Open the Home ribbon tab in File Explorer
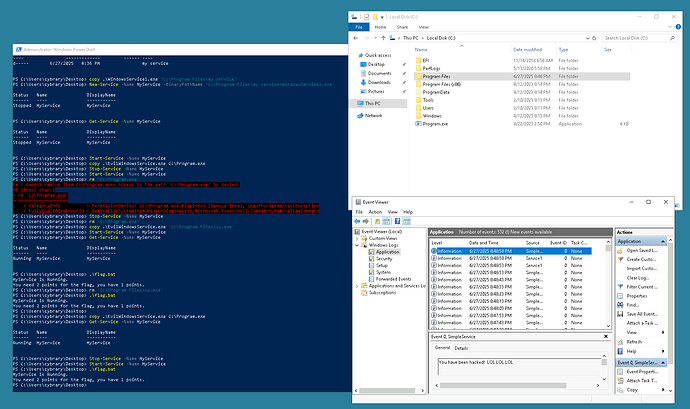690x409 pixels. click(380, 27)
